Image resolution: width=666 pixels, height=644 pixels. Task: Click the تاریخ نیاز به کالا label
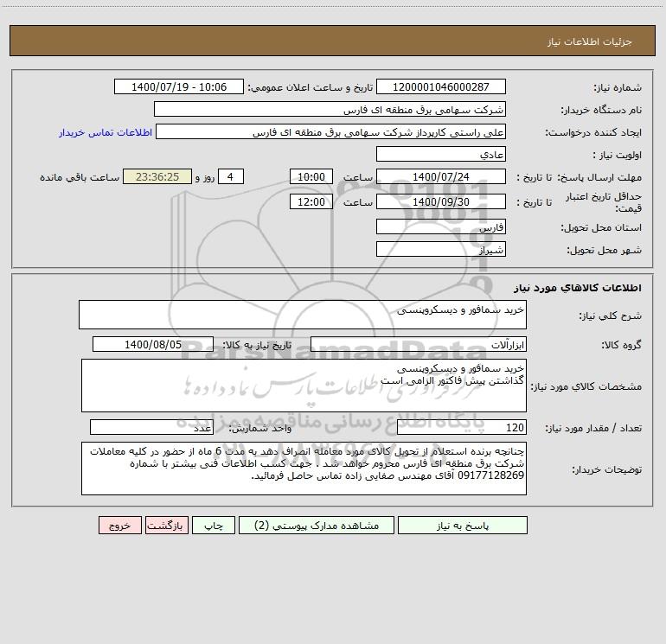pyautogui.click(x=257, y=345)
